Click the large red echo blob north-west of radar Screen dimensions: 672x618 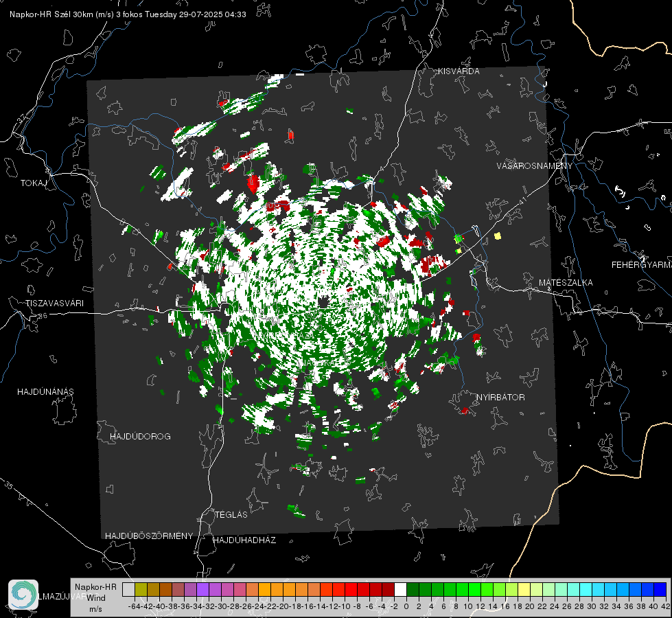253,183
